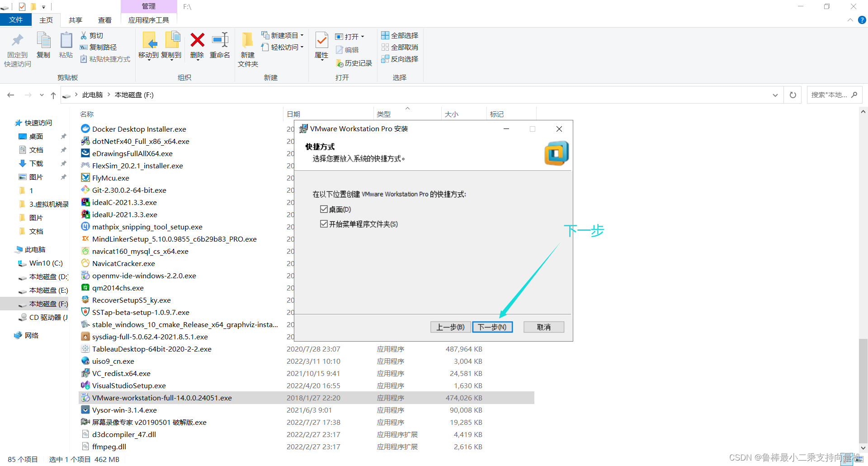Click Next (下一步) in VMware installer

492,327
